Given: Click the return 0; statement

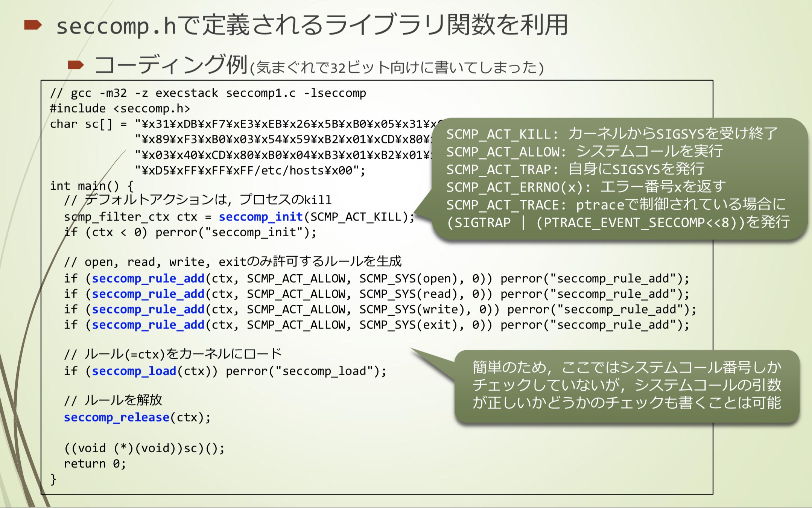Looking at the screenshot, I should coord(94,464).
